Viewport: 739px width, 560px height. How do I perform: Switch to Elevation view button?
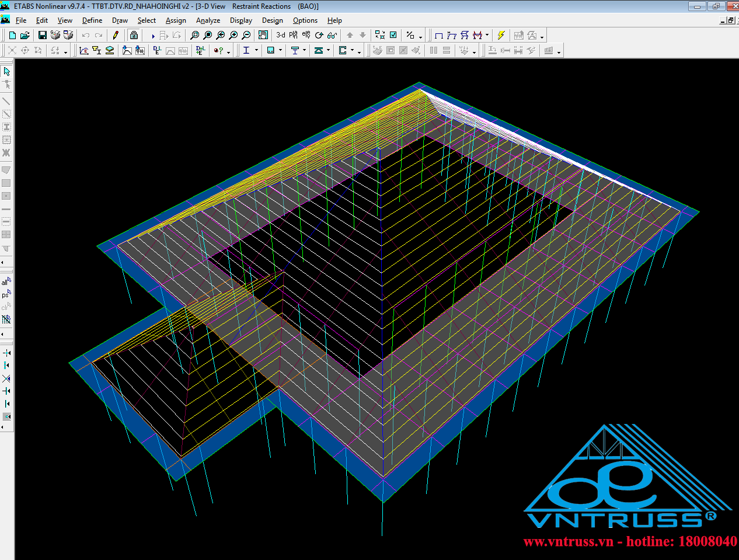click(306, 36)
